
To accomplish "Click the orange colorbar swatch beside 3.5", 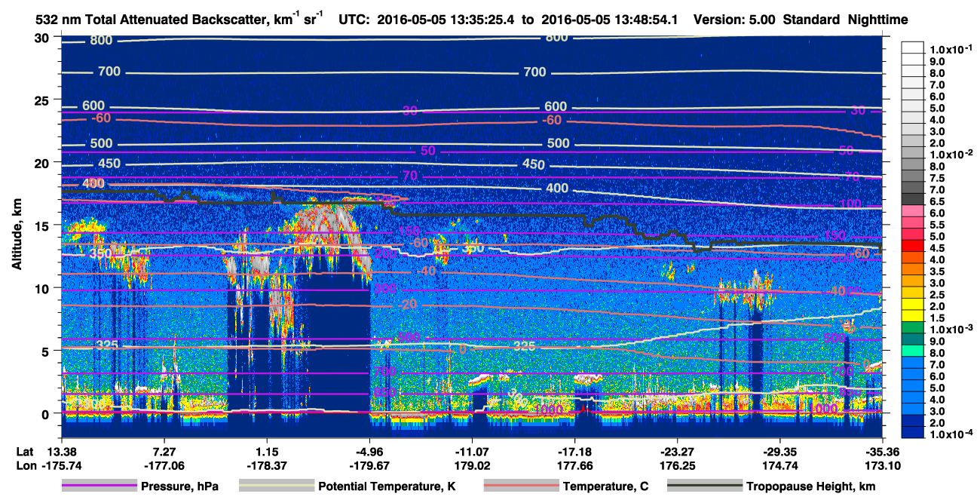I will click(913, 271).
